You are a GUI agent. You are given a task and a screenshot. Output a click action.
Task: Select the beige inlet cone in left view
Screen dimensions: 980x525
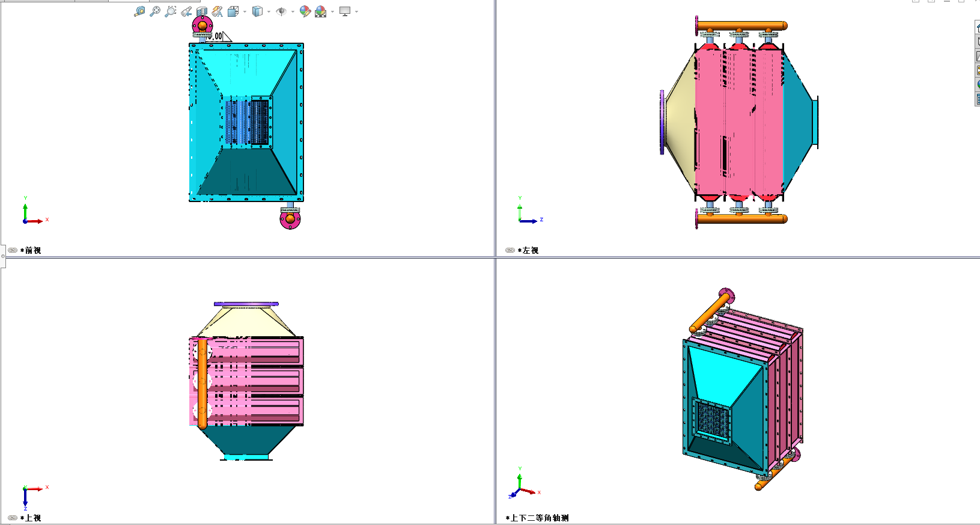click(x=681, y=122)
